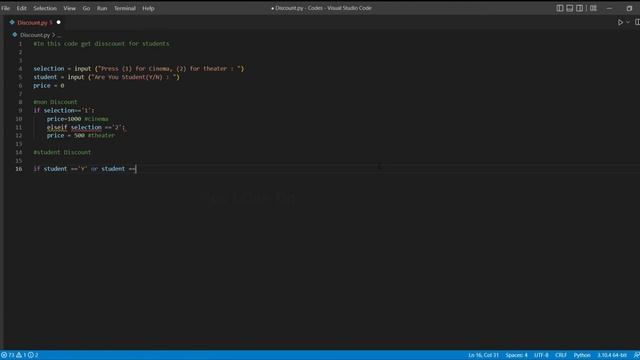
Task: Click the '#non Discount' comment
Action: tap(55, 102)
